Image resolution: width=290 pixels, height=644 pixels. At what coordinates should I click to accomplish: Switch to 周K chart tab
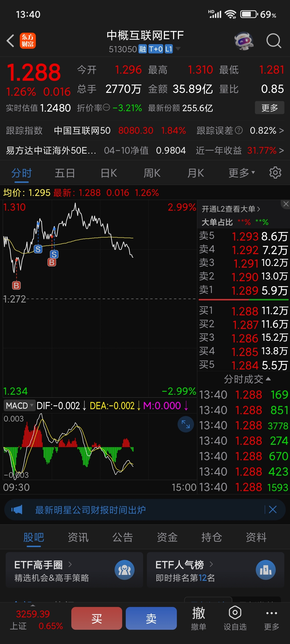click(x=152, y=173)
